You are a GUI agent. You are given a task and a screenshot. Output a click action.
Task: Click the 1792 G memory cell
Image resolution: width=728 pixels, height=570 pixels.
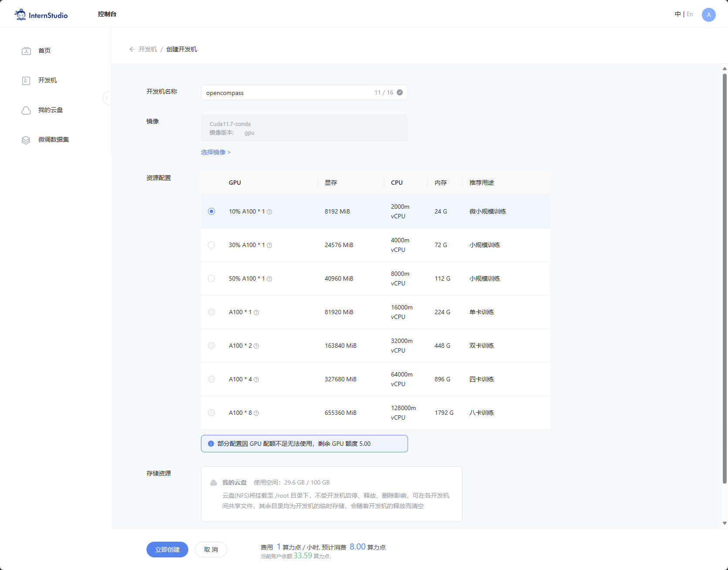point(444,413)
